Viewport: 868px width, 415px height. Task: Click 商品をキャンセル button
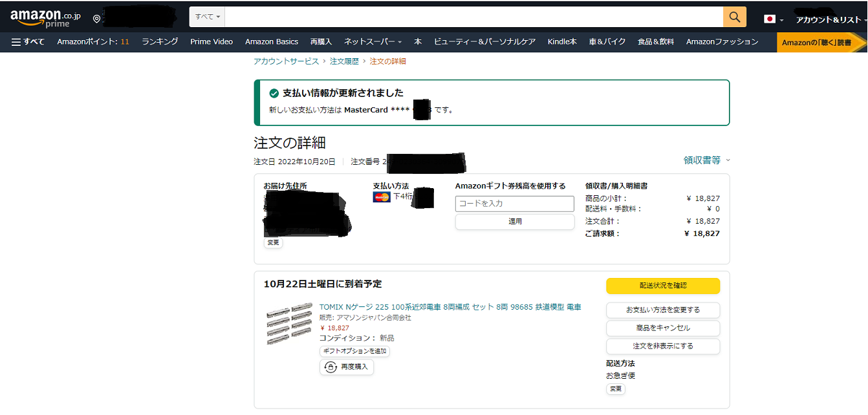663,328
